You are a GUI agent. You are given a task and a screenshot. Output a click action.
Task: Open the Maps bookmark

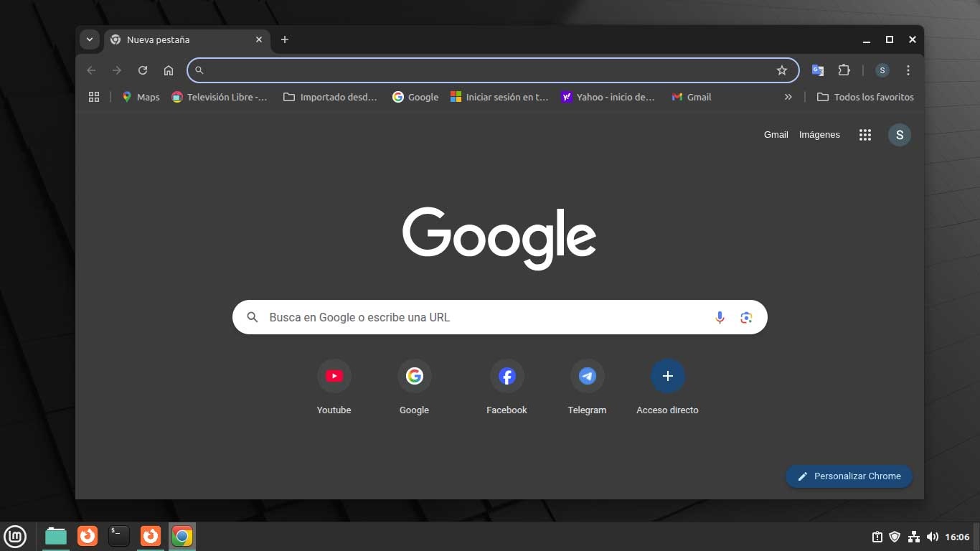(141, 97)
